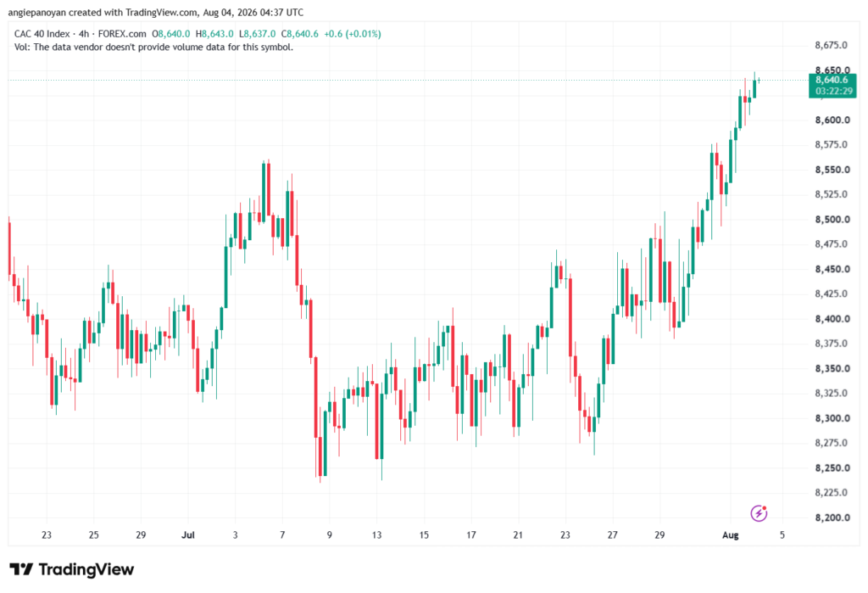This screenshot has height=593, width=868.
Task: Click the close value C8,640.6 in legend
Action: pyautogui.click(x=300, y=34)
